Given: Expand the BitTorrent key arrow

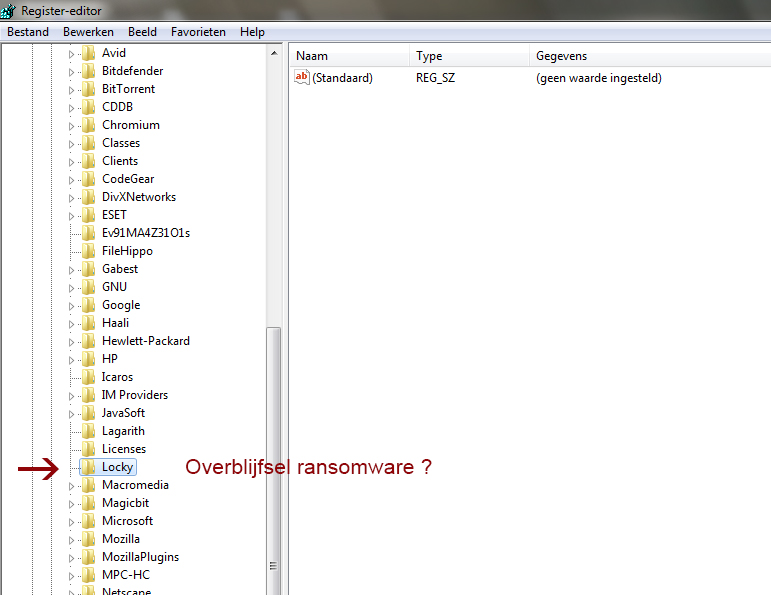Looking at the screenshot, I should tap(71, 90).
